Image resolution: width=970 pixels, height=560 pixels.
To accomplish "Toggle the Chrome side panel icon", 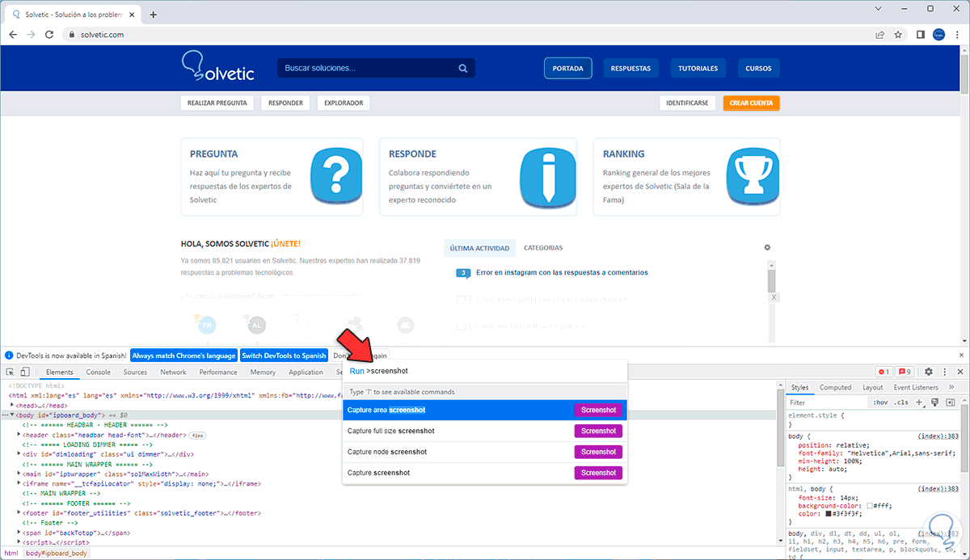I will coord(920,35).
